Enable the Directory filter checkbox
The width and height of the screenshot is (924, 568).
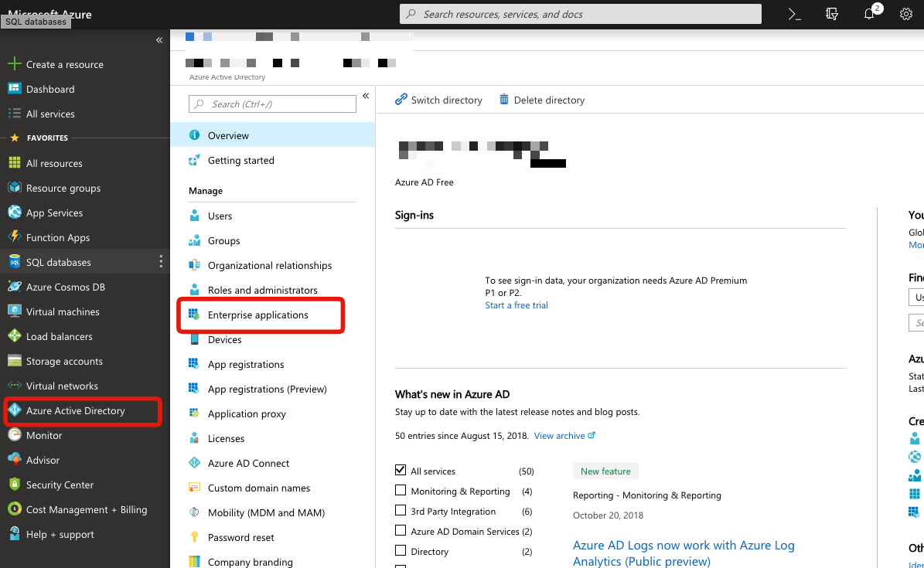(401, 551)
